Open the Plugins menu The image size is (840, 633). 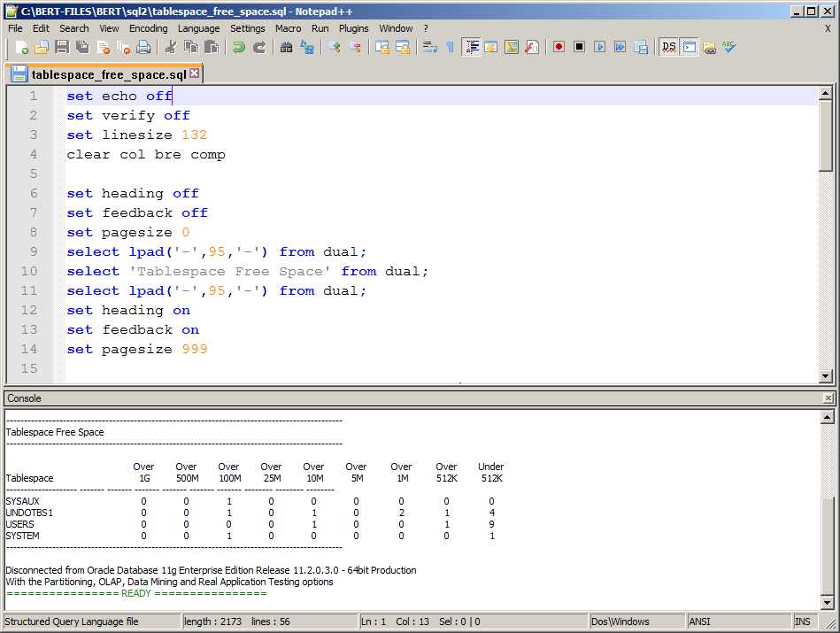(354, 28)
